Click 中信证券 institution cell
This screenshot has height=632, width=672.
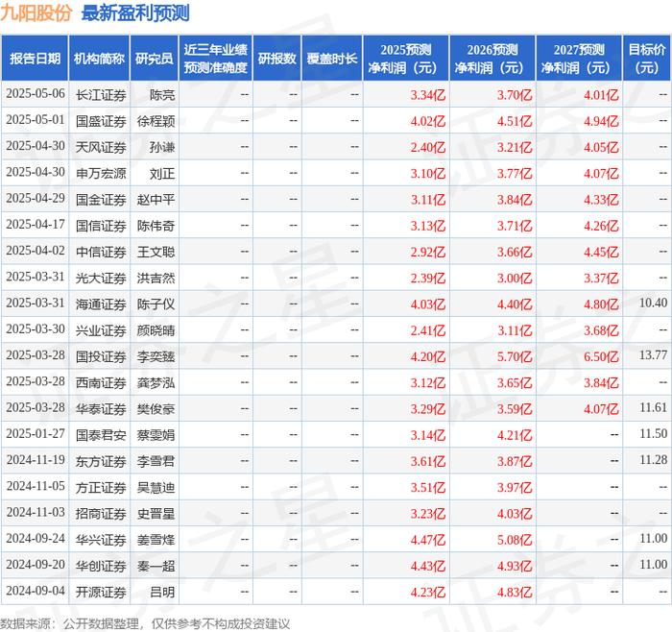point(101,252)
